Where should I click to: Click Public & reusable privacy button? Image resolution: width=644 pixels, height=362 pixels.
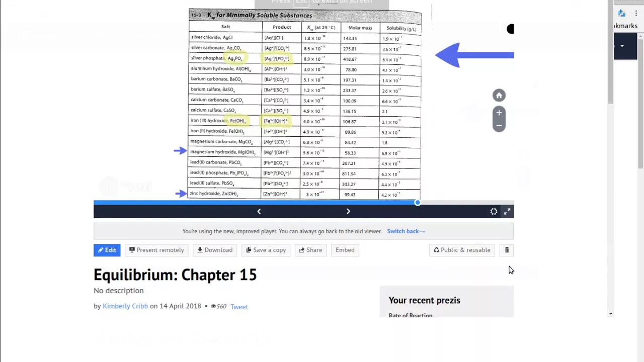pos(462,250)
